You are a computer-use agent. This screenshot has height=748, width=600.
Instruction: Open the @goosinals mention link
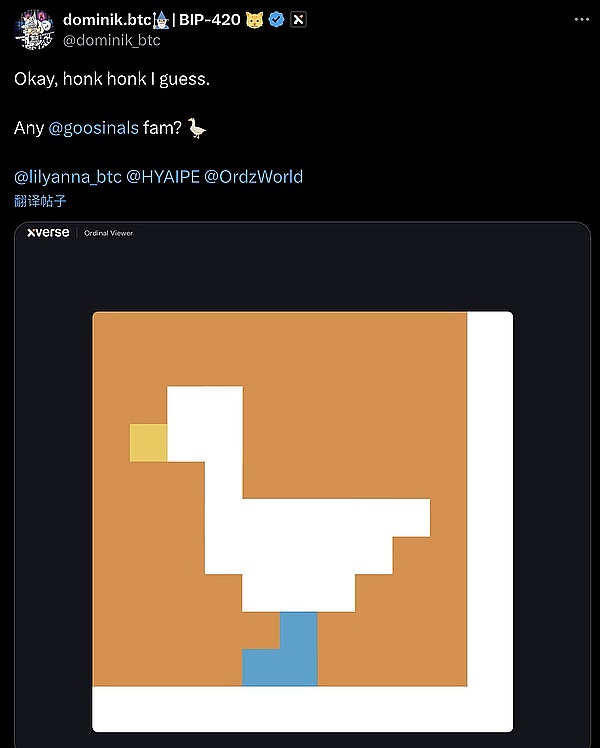point(93,128)
